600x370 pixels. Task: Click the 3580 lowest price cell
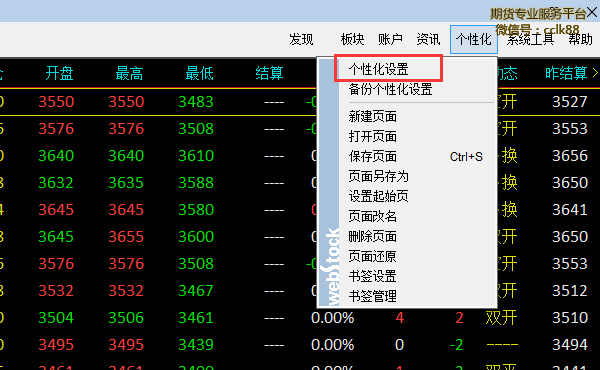tap(196, 210)
